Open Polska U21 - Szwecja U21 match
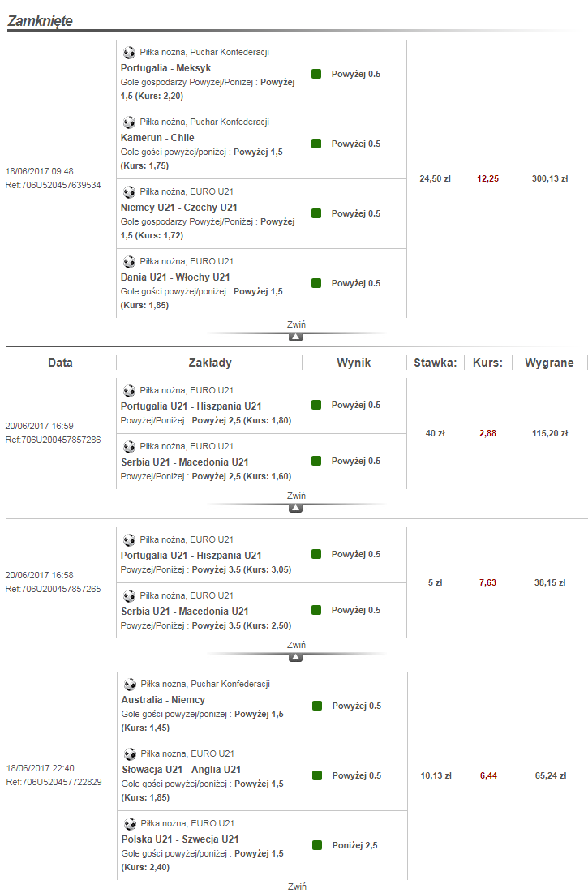Screen dimensions: 588x893 pyautogui.click(x=180, y=839)
